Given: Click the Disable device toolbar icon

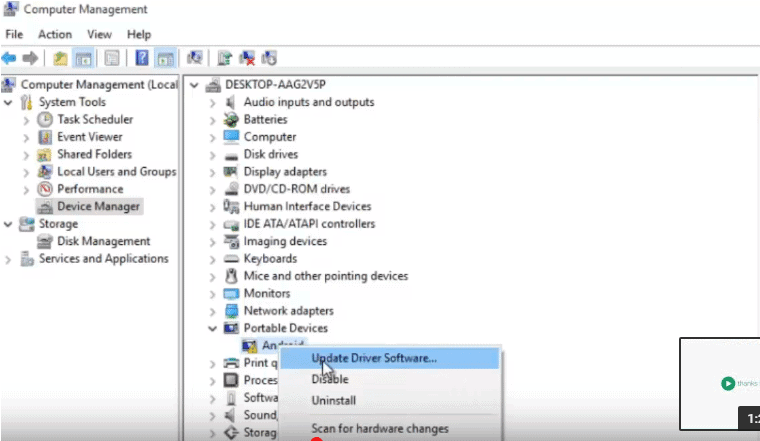Looking at the screenshot, I should click(x=269, y=58).
